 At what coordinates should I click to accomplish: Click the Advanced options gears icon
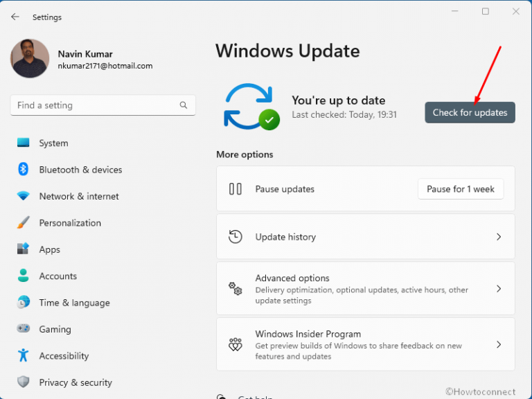coord(235,288)
